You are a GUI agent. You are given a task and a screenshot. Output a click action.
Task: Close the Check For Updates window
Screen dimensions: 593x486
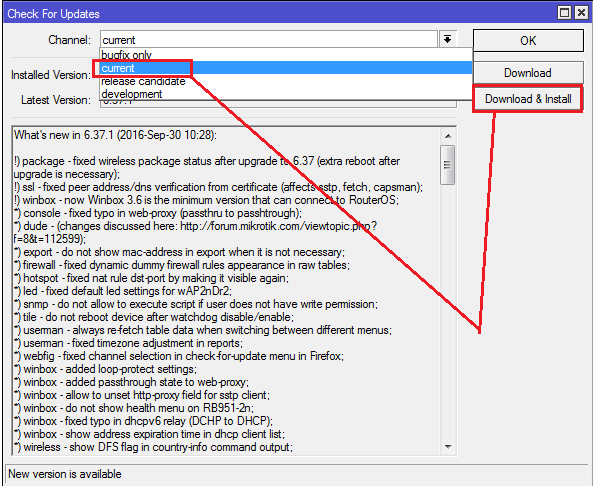point(581,13)
